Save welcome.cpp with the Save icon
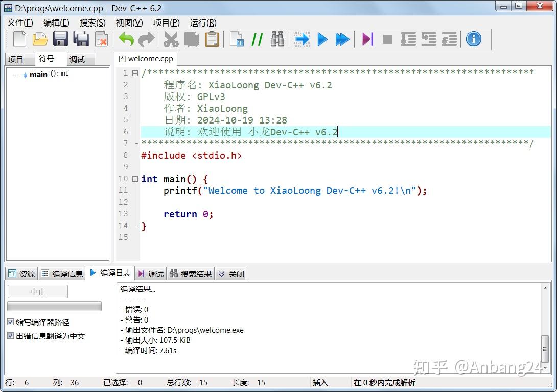The width and height of the screenshot is (557, 392). point(60,39)
